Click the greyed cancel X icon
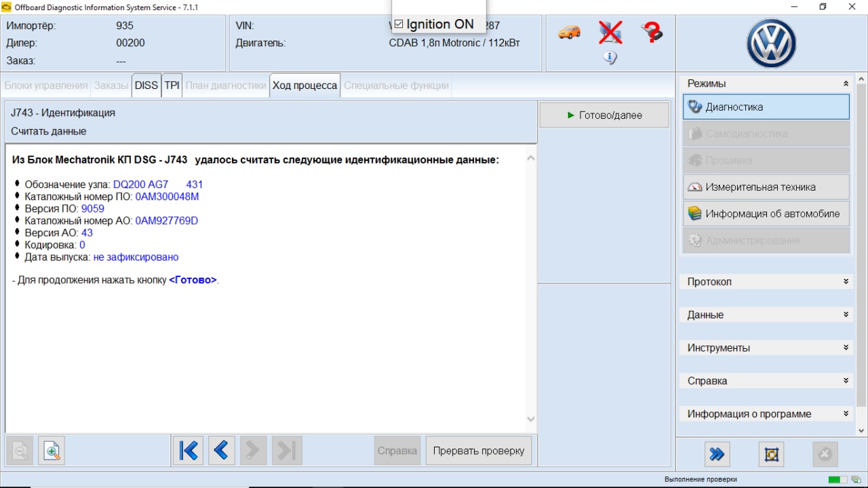 [x=825, y=454]
